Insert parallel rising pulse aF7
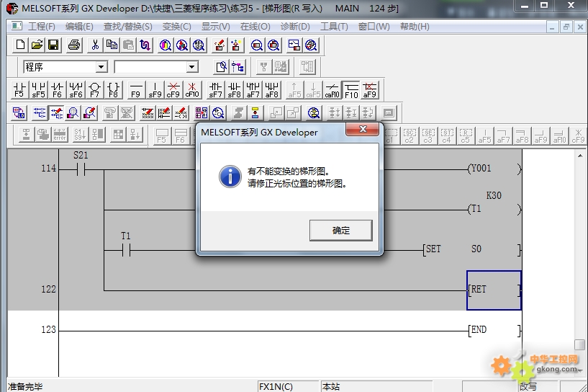 point(253,90)
